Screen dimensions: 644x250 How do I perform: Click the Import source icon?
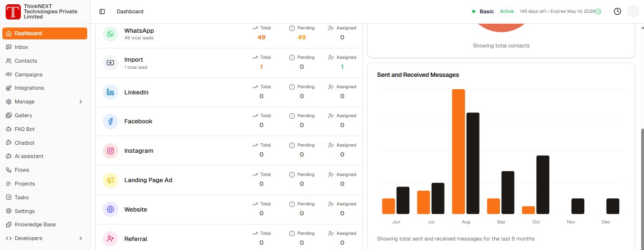[110, 63]
